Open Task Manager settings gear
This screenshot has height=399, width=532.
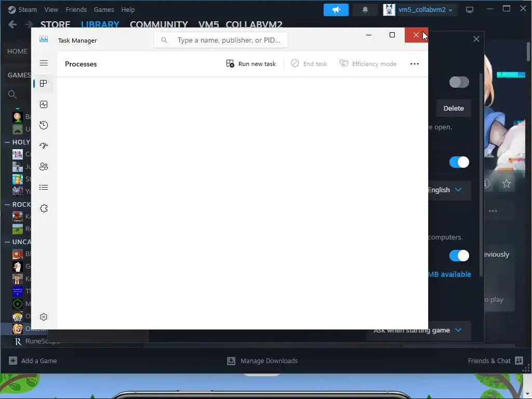tap(44, 317)
